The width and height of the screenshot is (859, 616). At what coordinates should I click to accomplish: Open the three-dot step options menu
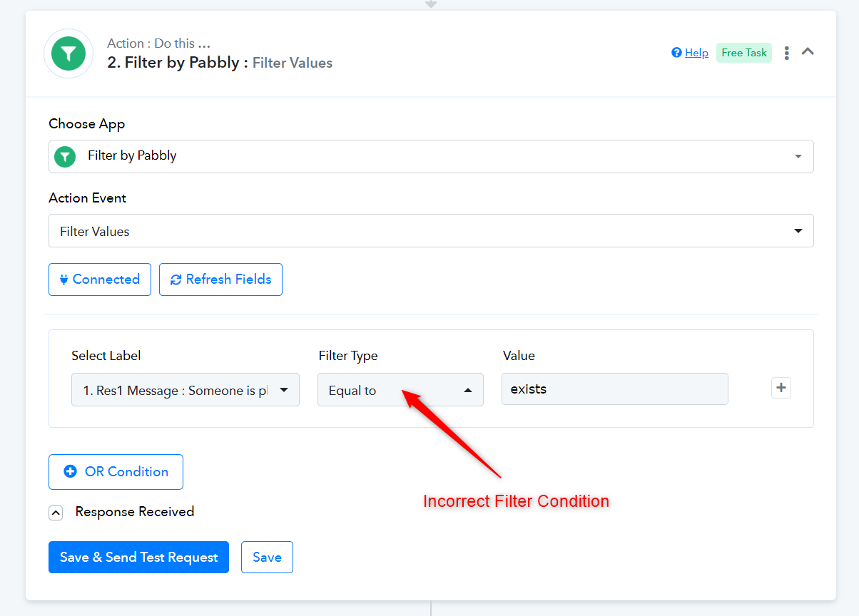[x=787, y=53]
